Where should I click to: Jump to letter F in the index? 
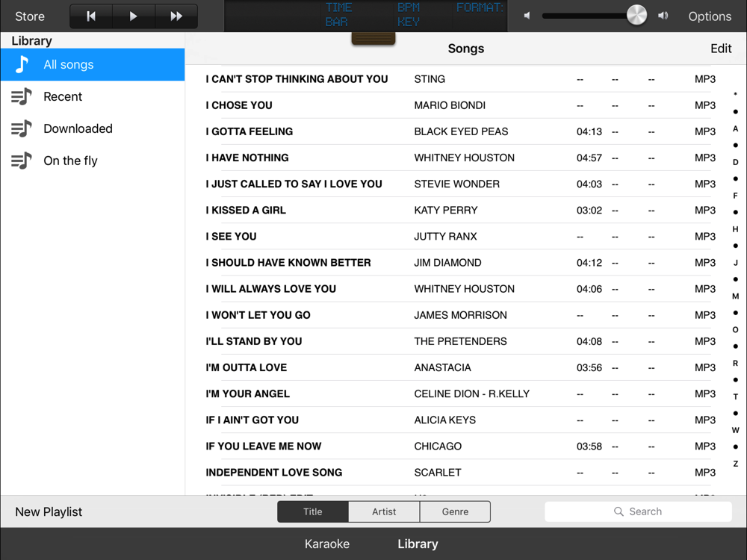tap(736, 196)
